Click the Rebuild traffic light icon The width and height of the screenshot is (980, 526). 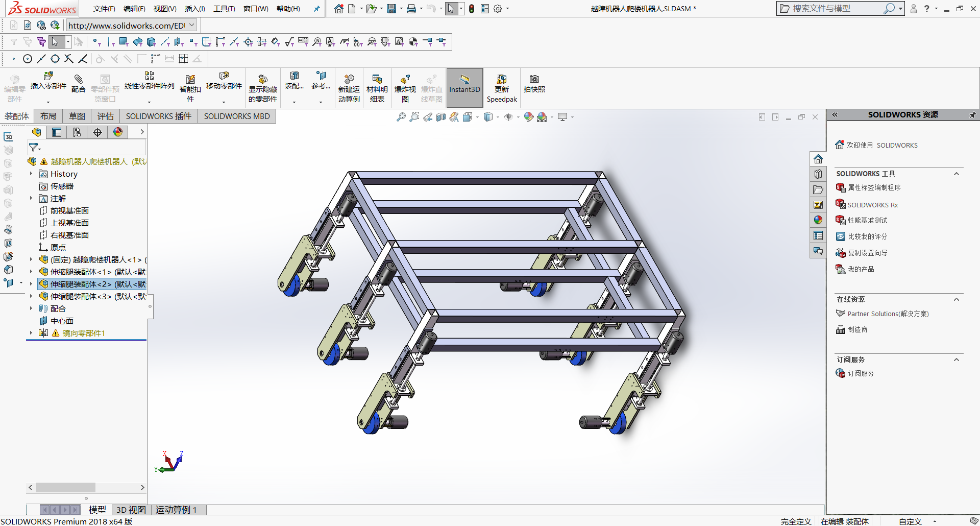coord(472,9)
